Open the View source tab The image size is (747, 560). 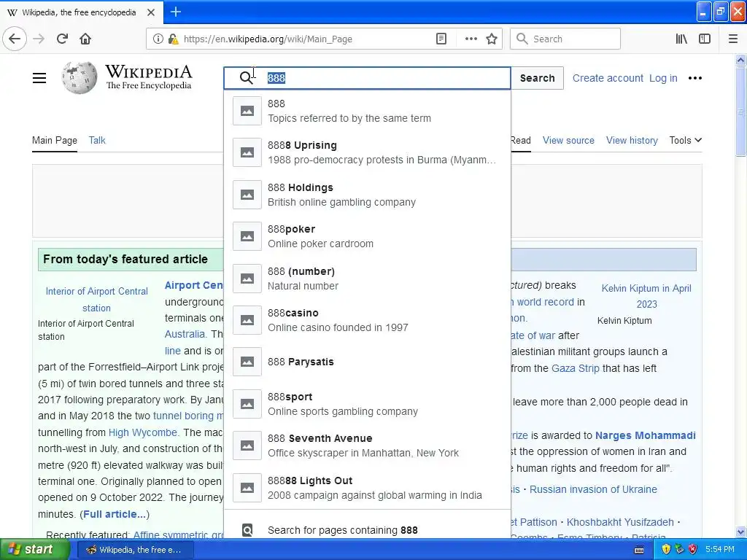(568, 140)
